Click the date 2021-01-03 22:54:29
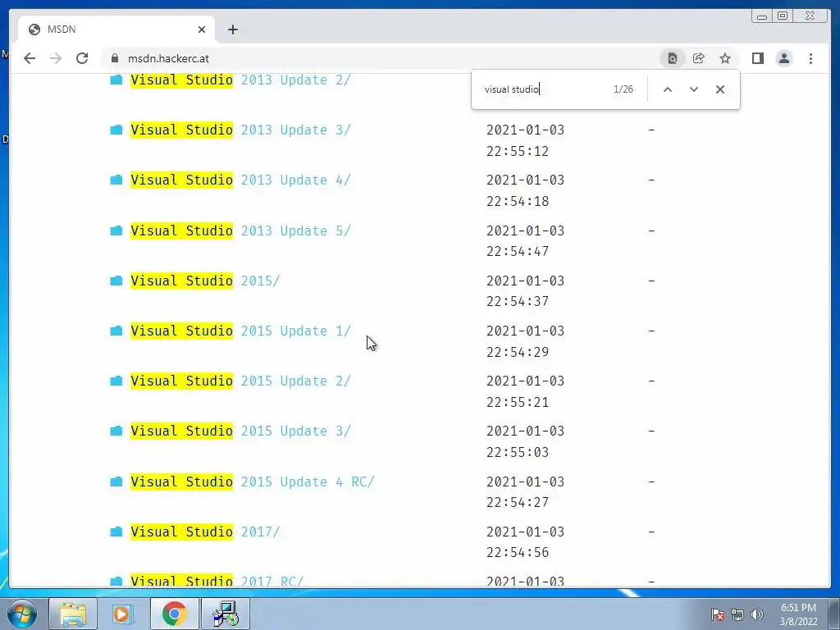Screen dimensions: 840x630 (x=526, y=341)
